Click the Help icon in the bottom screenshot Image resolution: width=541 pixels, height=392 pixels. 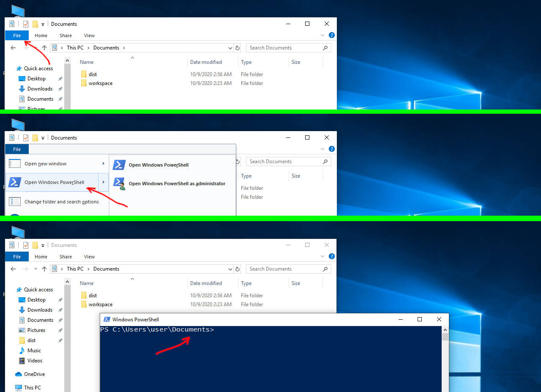click(332, 256)
